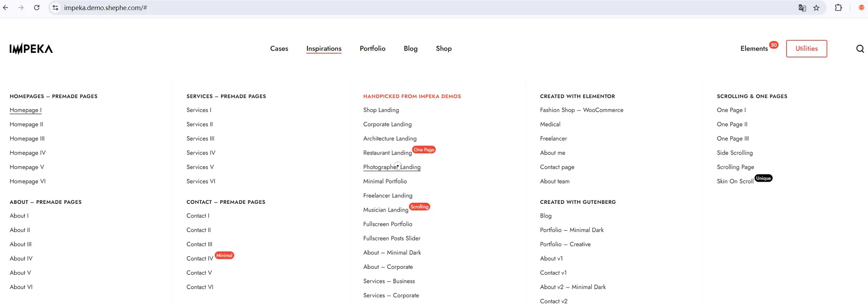Open Portfolio – Minimal Dark link
Viewport: 868px width, 305px height.
point(572,230)
